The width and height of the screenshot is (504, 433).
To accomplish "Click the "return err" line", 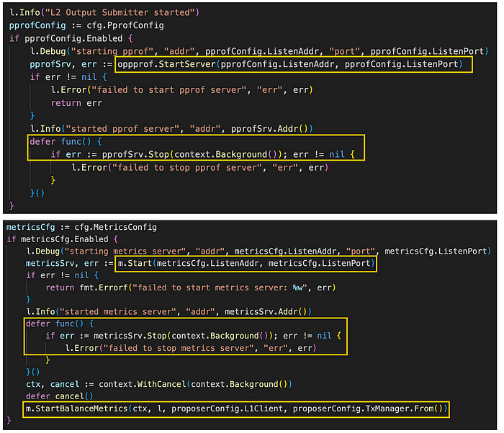I will click(76, 103).
